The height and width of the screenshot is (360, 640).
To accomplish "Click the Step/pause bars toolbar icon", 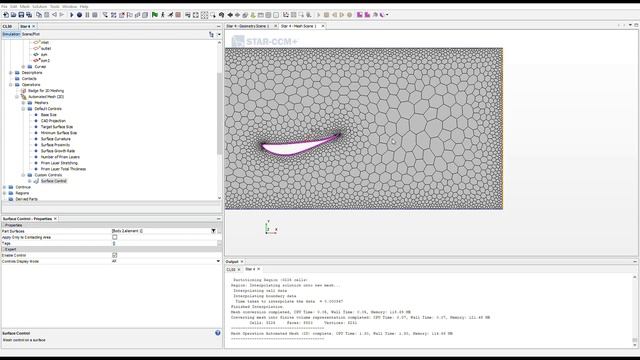I will coord(87,15).
